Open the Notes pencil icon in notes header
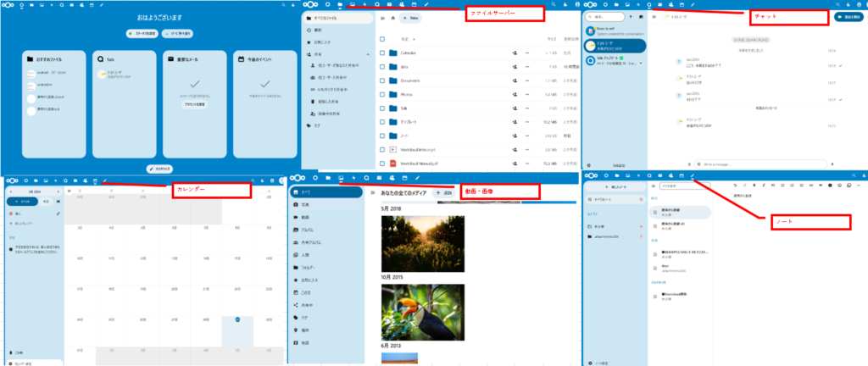The image size is (868, 366). tap(693, 176)
